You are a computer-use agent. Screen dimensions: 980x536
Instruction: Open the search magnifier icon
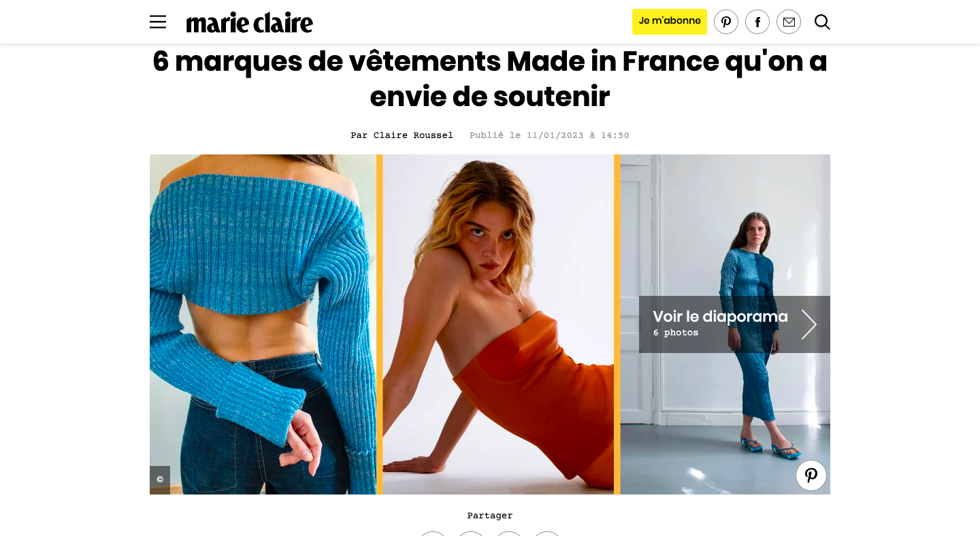(x=822, y=22)
